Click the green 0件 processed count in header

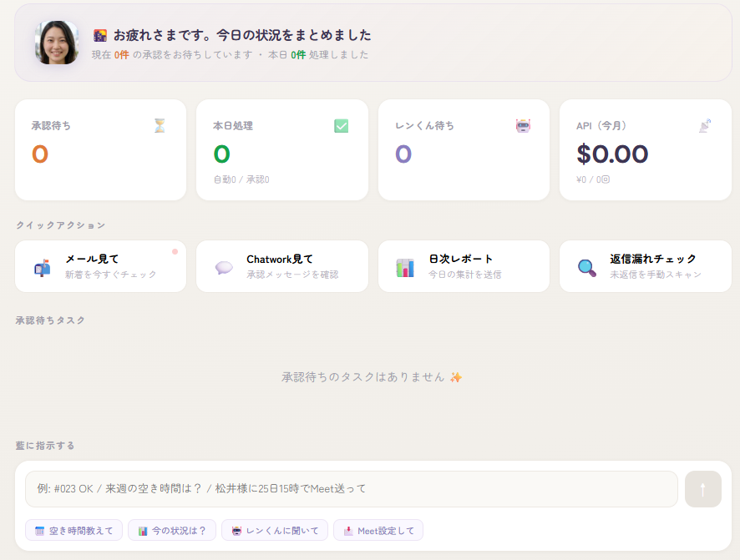[298, 55]
